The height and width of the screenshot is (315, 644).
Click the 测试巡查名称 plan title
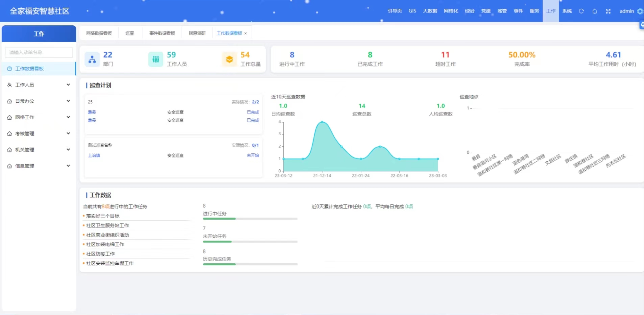coord(100,145)
